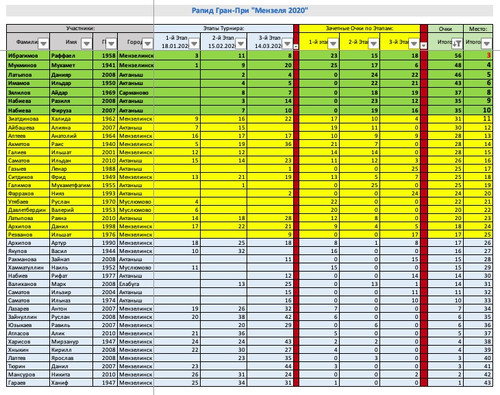
Task: Open the yellow 1-й этап points filter
Action: (x=333, y=43)
